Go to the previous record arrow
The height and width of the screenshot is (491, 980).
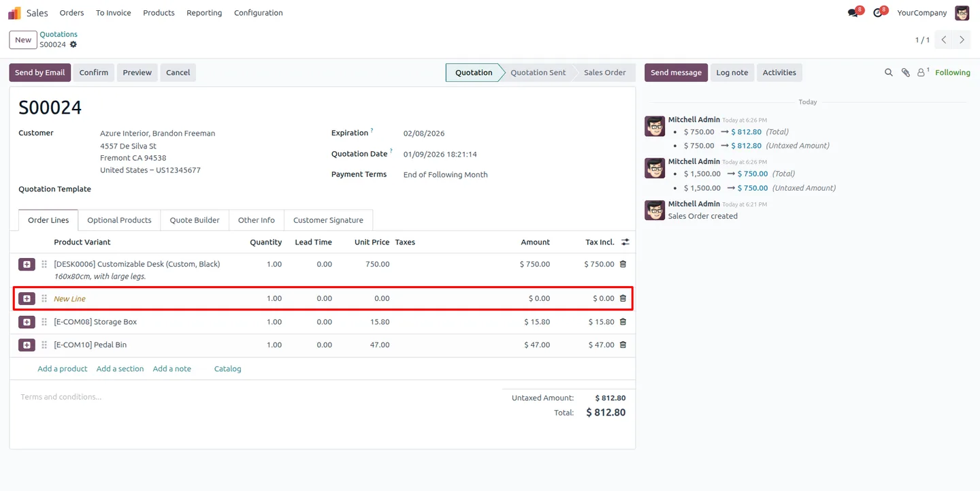tap(944, 40)
